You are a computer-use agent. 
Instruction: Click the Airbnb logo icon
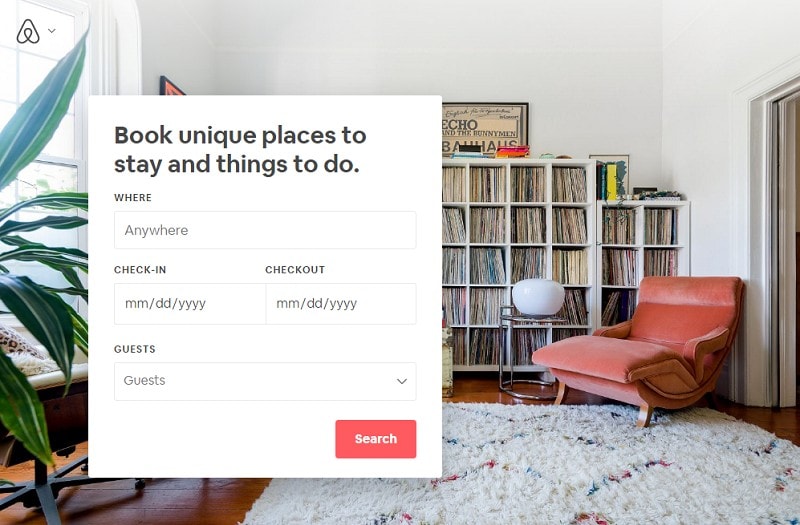tap(28, 32)
